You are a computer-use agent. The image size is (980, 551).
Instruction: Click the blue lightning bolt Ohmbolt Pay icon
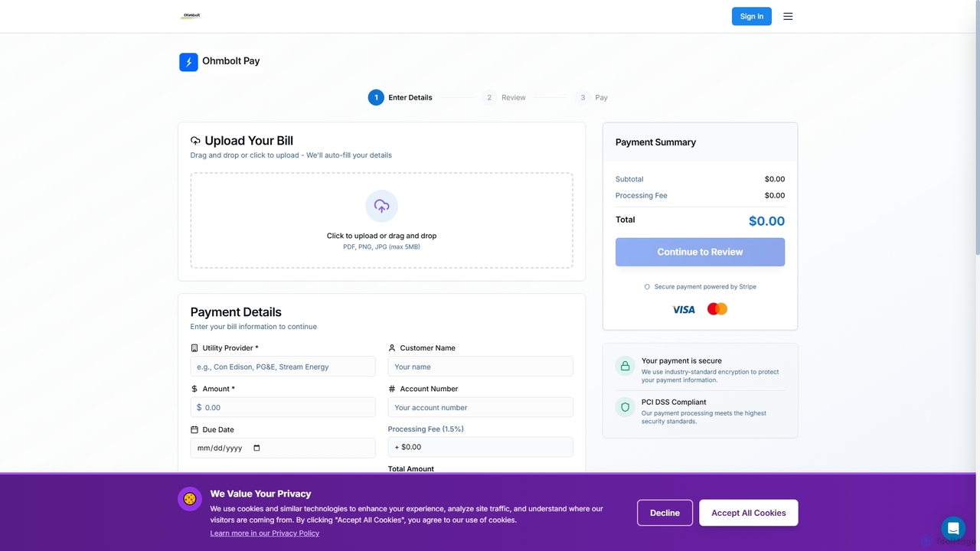[188, 62]
